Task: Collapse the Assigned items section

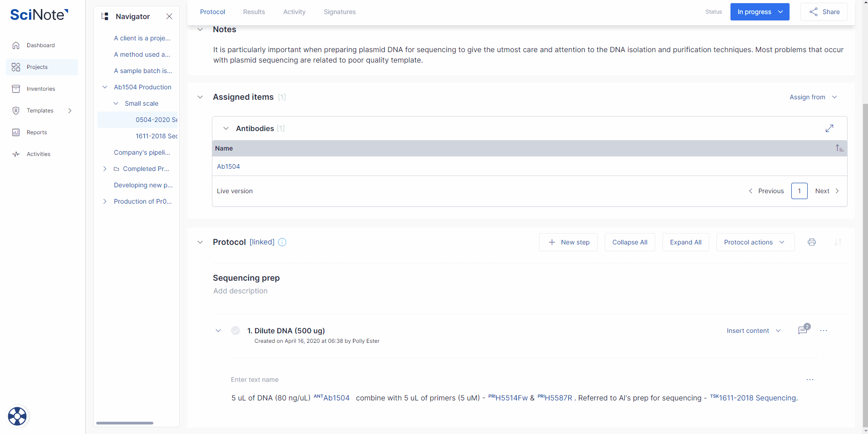Action: pos(200,97)
